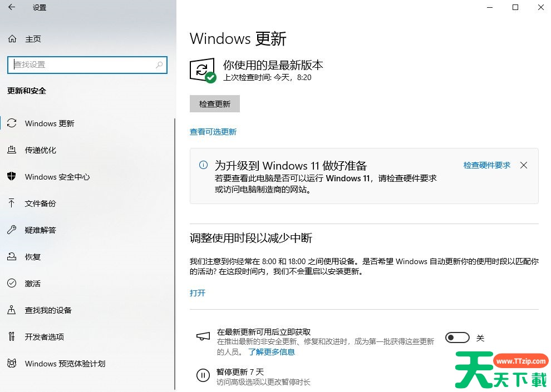Click the 暂停更新 7 天 option
Viewport: 551px width, 392px height.
click(240, 371)
